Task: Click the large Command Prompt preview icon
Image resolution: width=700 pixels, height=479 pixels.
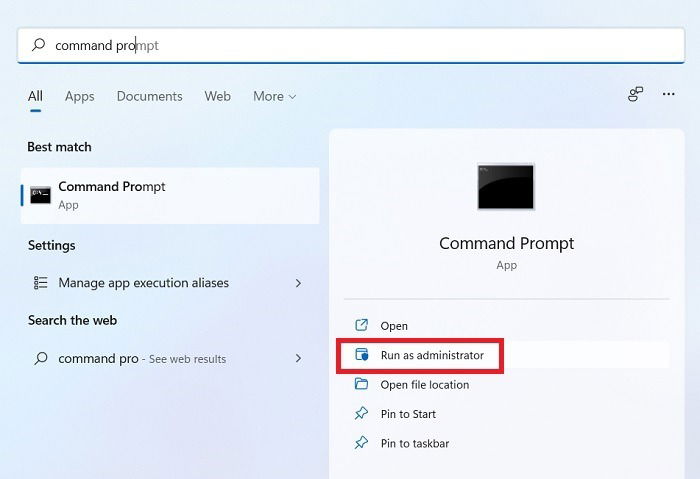Action: point(505,187)
